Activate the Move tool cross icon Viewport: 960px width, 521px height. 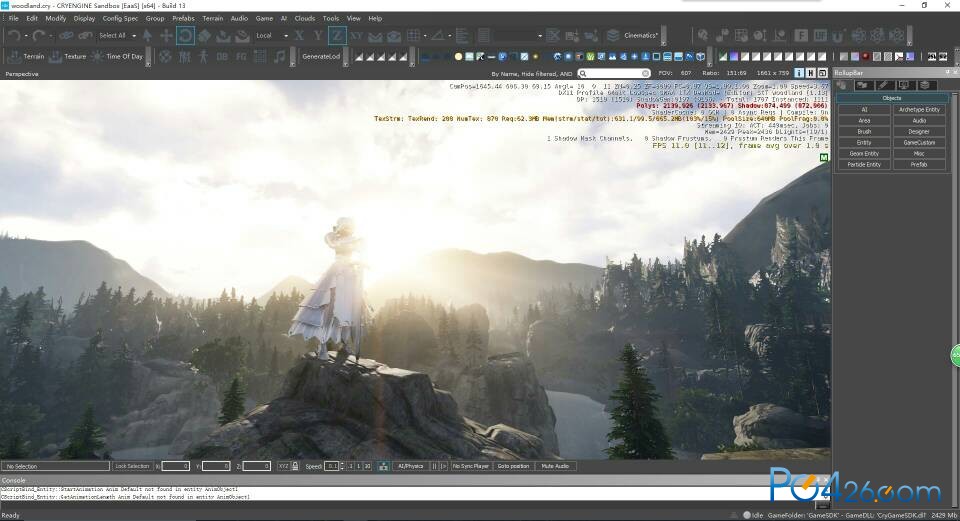[x=166, y=36]
